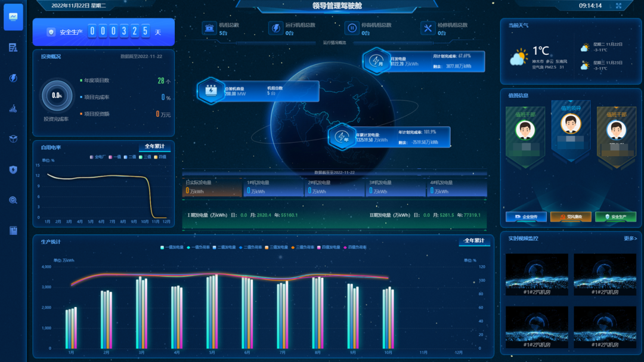
Task: Toggle 三值 series in 自用电率 legend
Action: [x=145, y=157]
